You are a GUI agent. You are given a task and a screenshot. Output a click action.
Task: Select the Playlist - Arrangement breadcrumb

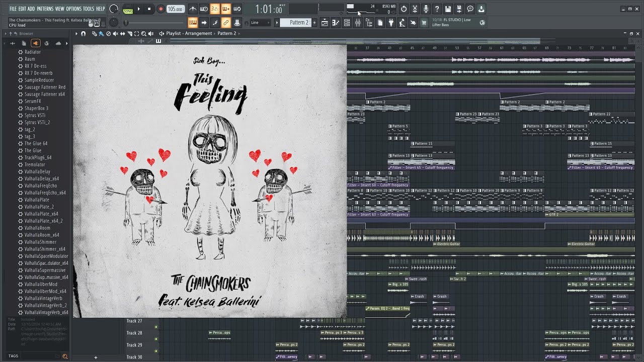click(x=189, y=34)
